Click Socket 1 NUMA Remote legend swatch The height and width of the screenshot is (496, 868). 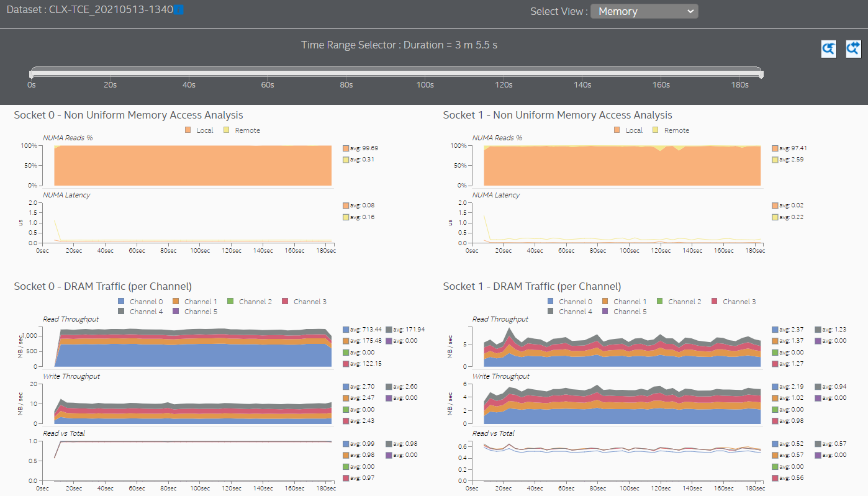[x=656, y=130]
